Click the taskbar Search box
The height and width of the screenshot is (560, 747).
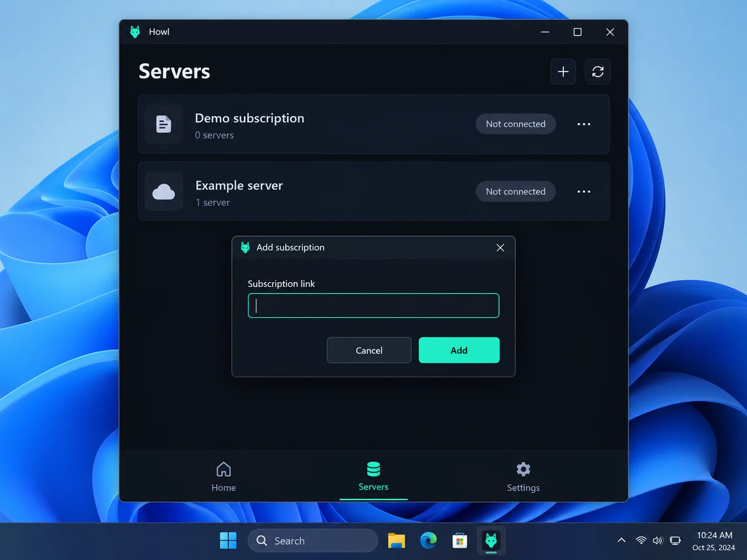[313, 541]
